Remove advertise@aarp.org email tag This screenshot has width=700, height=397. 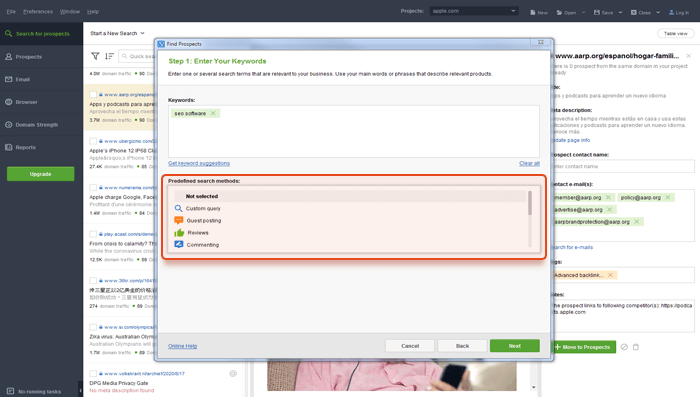click(609, 209)
